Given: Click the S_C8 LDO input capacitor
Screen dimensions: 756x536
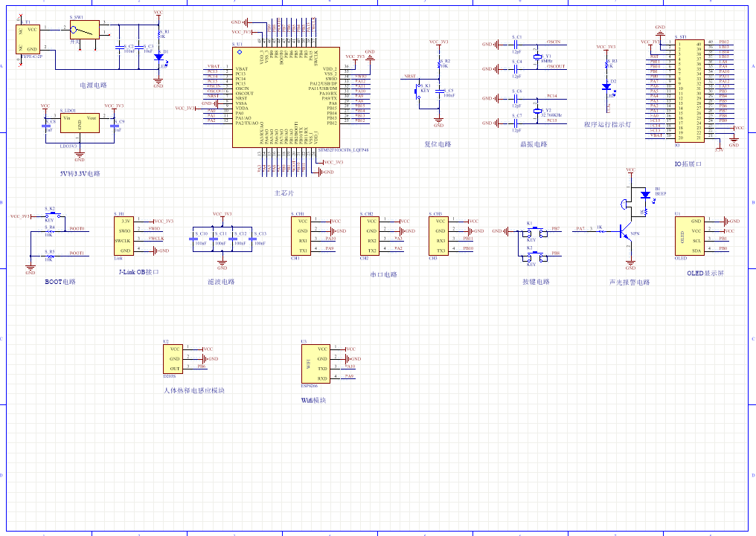Looking at the screenshot, I should (x=46, y=126).
